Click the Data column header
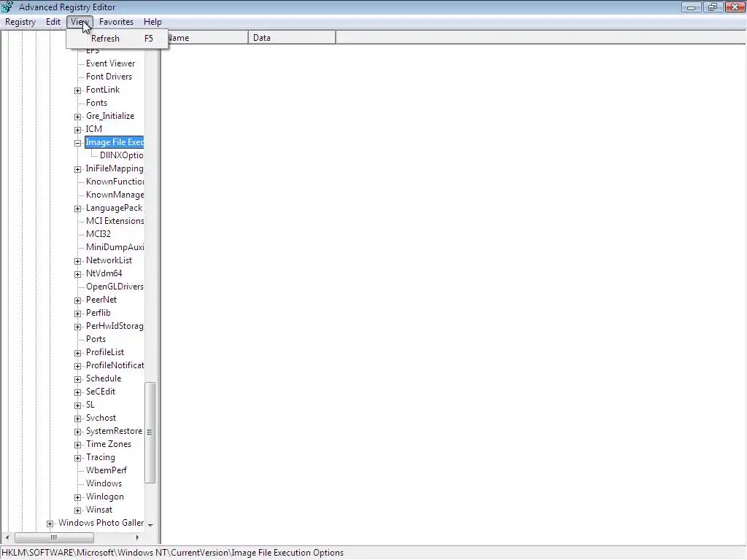 (x=292, y=38)
